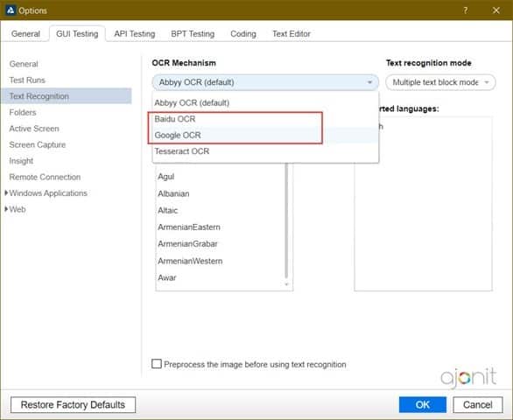This screenshot has height=420, width=513.
Task: Click the help question mark icon
Action: pos(465,10)
